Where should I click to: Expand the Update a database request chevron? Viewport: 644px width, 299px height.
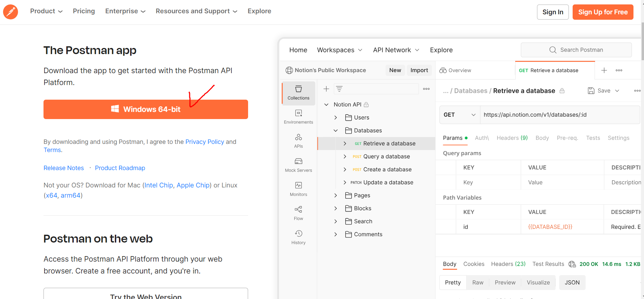pyautogui.click(x=345, y=183)
